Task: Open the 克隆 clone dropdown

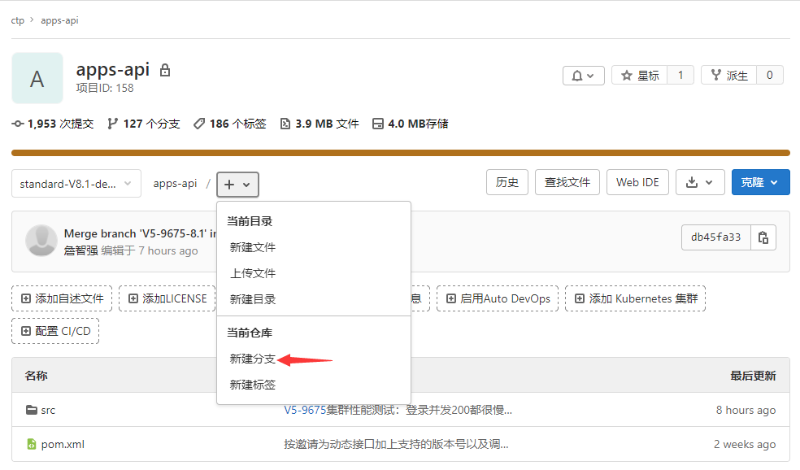Action: pos(760,182)
